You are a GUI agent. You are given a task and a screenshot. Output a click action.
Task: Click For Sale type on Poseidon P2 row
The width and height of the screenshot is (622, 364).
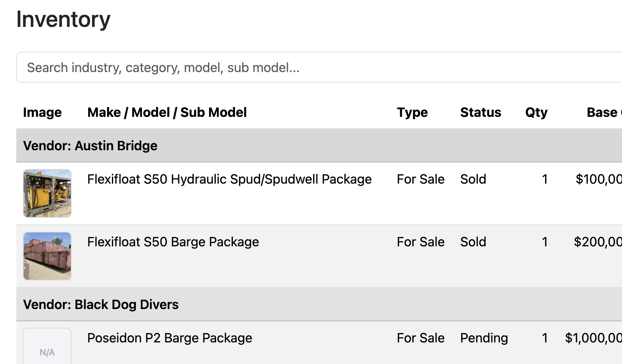(x=421, y=338)
